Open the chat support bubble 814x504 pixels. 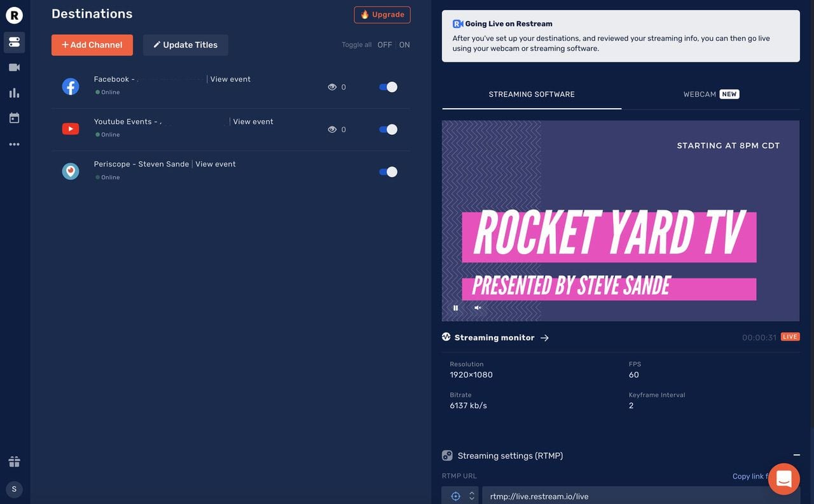(783, 479)
